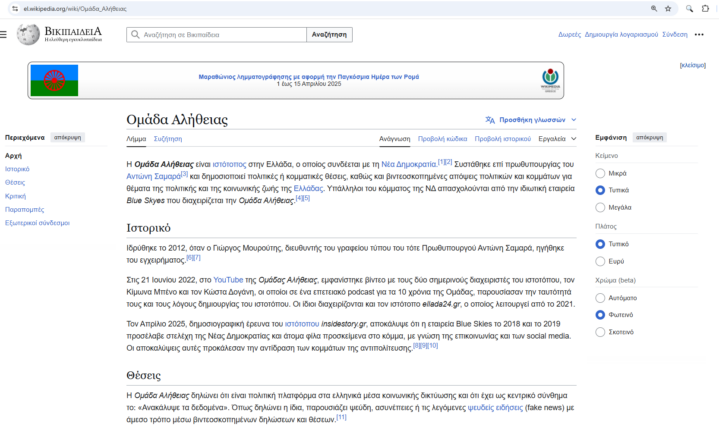Jump to Ιστορικό in contents sidebar
Viewport: 719px width, 430px height.
17,169
